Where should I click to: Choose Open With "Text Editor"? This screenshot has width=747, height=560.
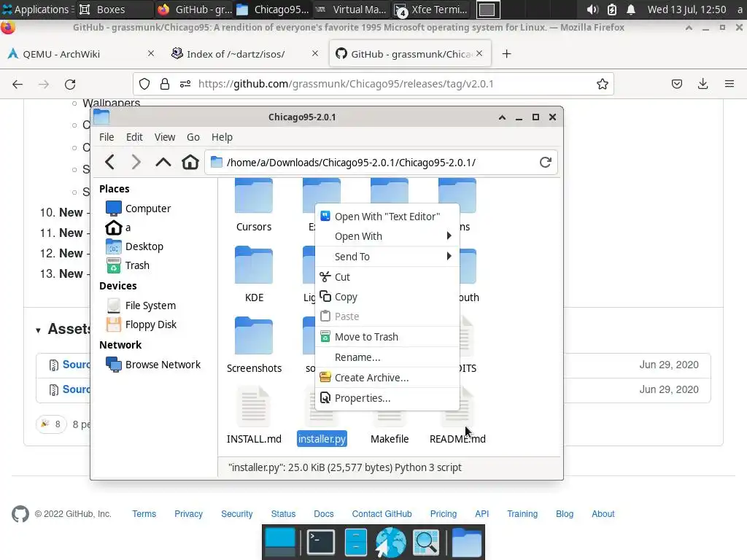click(x=387, y=216)
